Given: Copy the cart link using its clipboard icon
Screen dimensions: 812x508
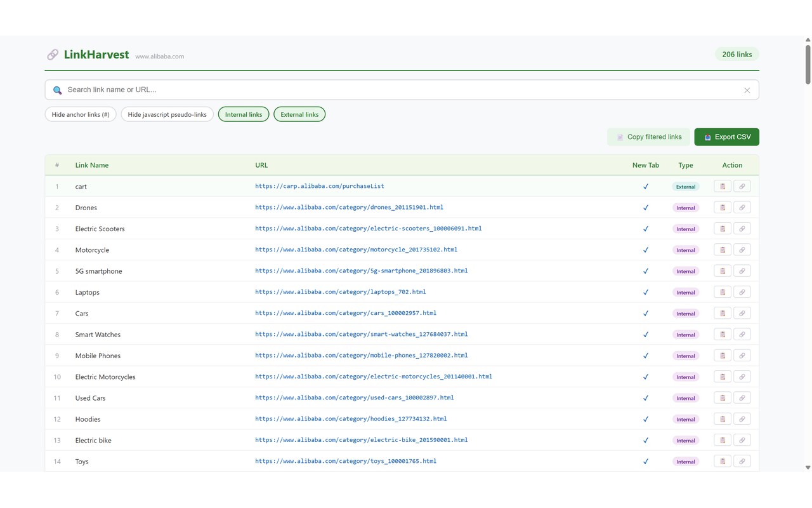Looking at the screenshot, I should (x=723, y=186).
